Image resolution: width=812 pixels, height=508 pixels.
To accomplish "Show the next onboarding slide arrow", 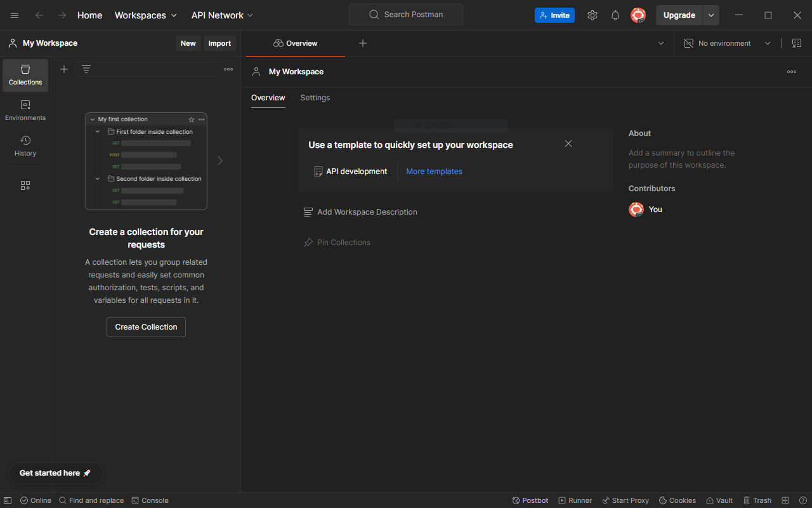I will [220, 161].
